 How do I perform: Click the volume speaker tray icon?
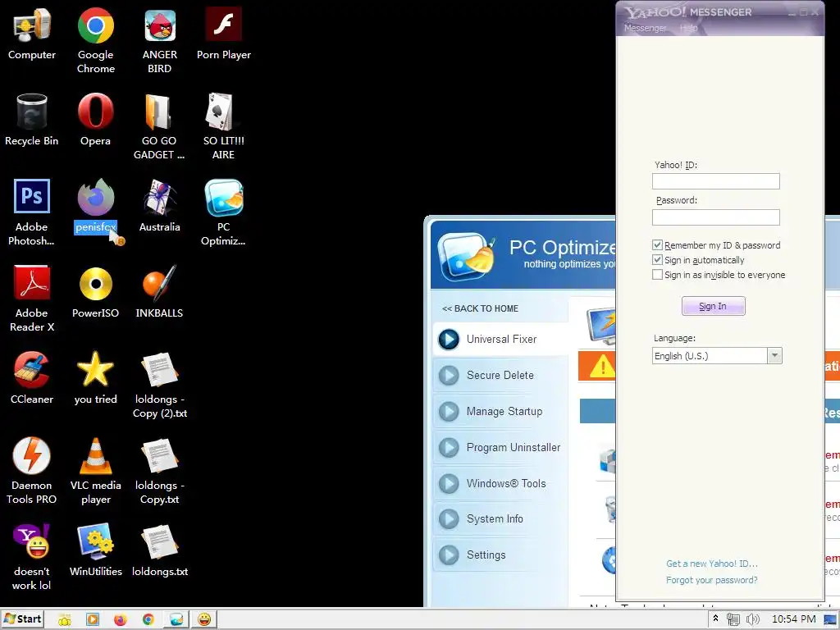[752, 619]
